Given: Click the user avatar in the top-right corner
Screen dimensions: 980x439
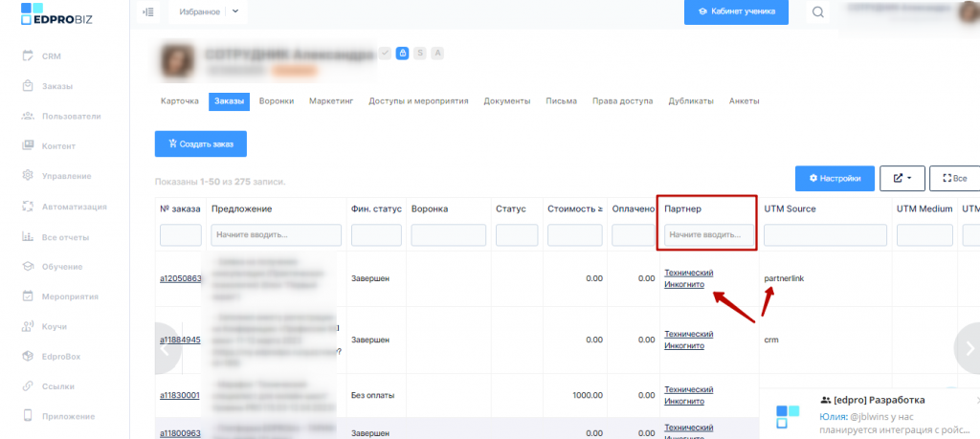Looking at the screenshot, I should tap(969, 11).
